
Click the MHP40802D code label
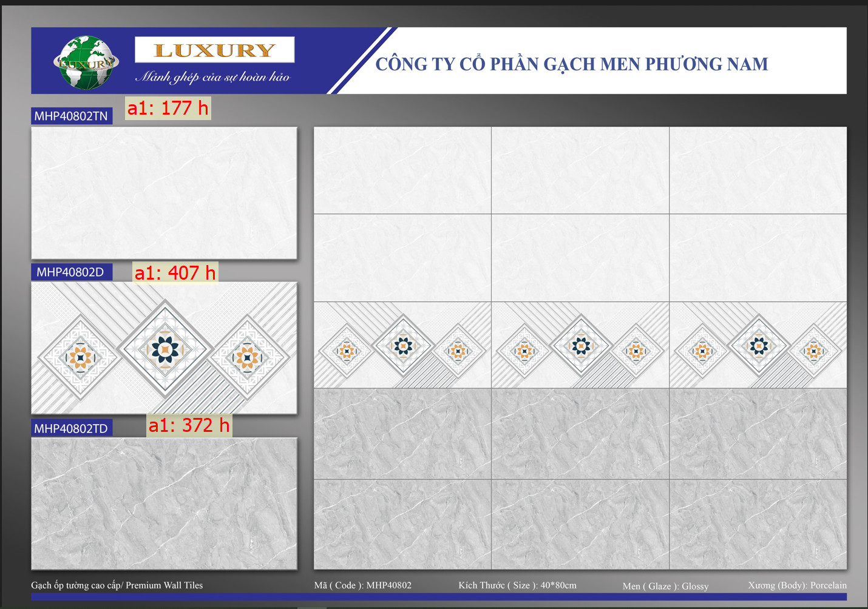coord(72,272)
